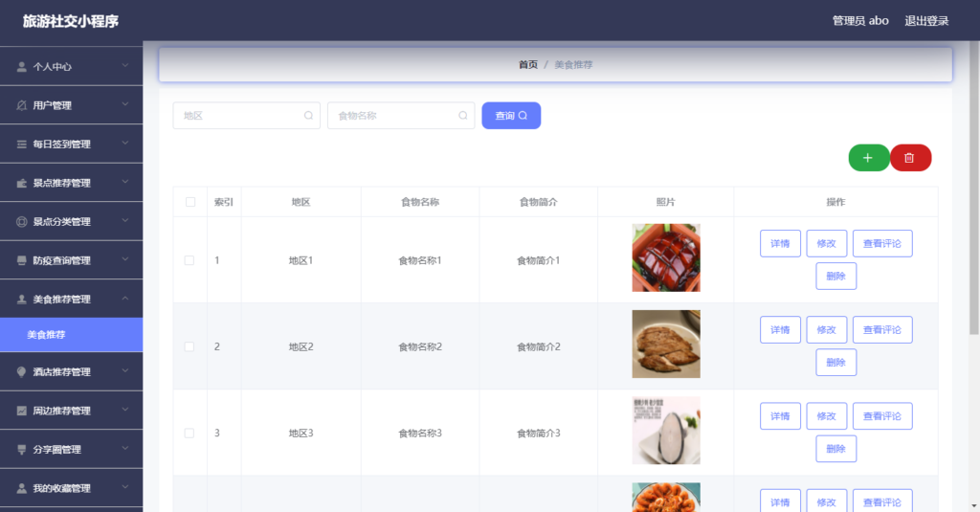Click the 每日签到管理 list icon
This screenshot has height=512, width=980.
click(22, 145)
